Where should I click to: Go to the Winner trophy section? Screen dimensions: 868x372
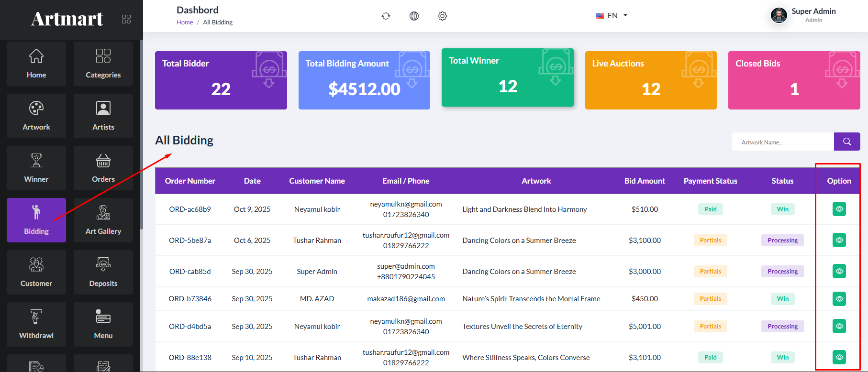click(36, 168)
